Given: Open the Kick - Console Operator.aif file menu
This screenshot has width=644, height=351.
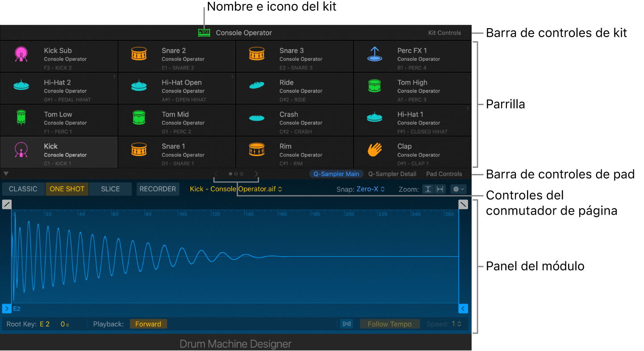Looking at the screenshot, I should point(236,189).
